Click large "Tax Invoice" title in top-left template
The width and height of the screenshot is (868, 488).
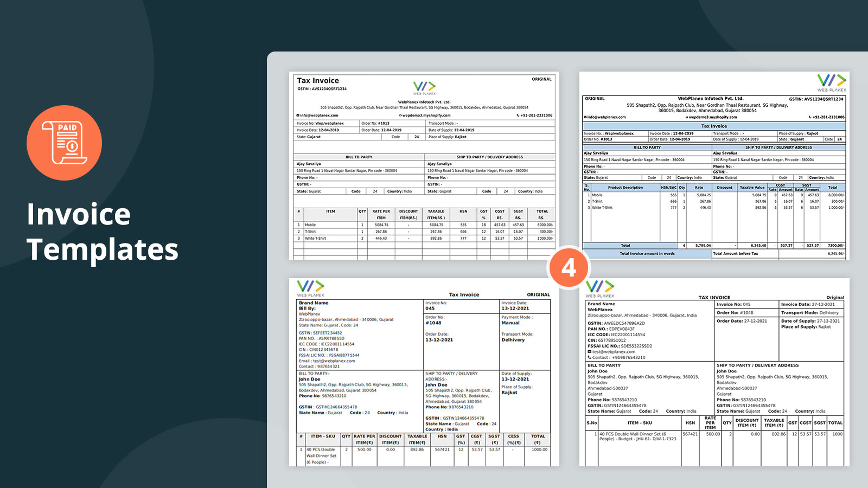[318, 80]
